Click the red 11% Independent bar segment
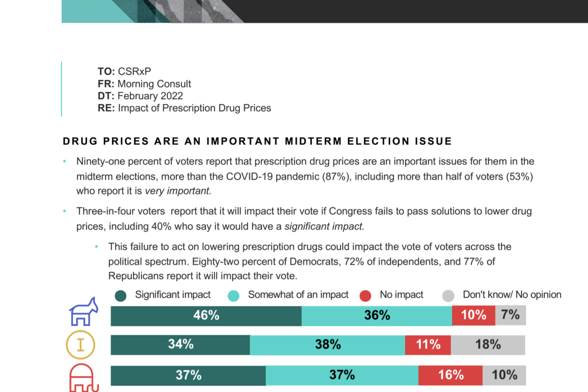 click(428, 345)
